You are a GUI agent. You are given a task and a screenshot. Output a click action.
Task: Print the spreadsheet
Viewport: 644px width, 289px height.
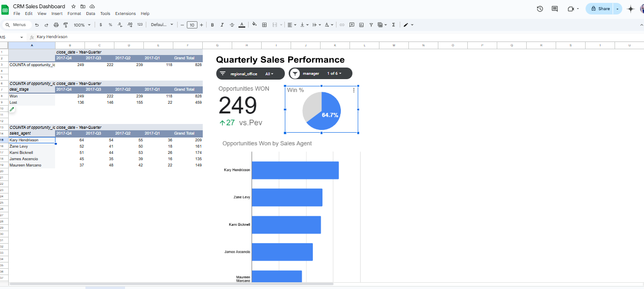click(56, 25)
